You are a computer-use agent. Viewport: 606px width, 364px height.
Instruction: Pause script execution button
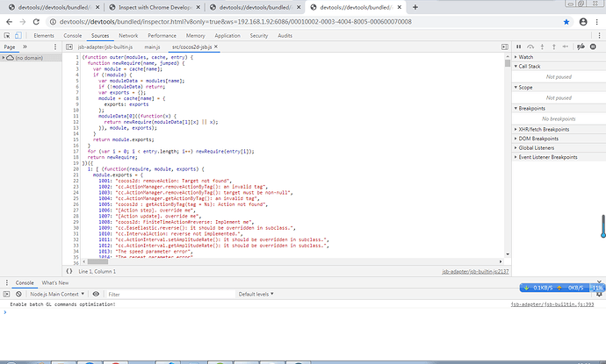click(519, 46)
